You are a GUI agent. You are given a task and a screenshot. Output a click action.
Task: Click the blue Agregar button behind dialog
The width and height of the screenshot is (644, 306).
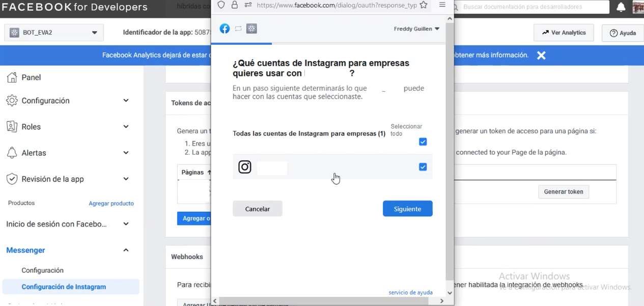coord(194,218)
